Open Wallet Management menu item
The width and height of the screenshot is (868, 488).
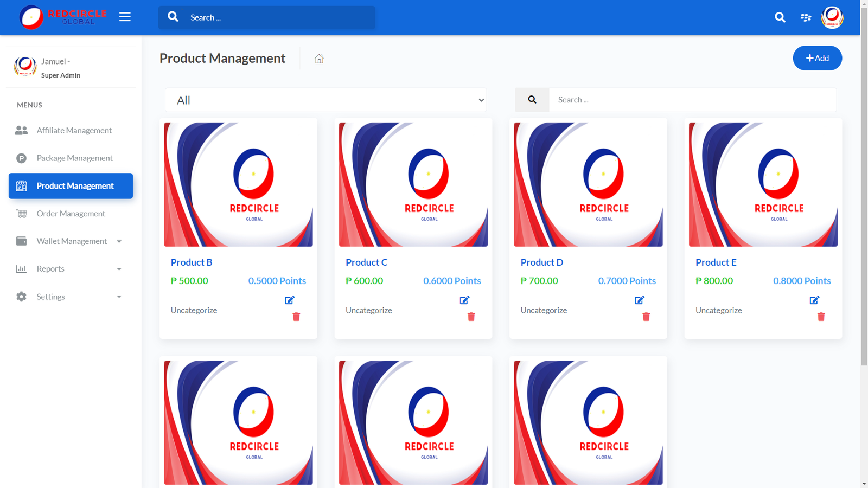pos(71,241)
